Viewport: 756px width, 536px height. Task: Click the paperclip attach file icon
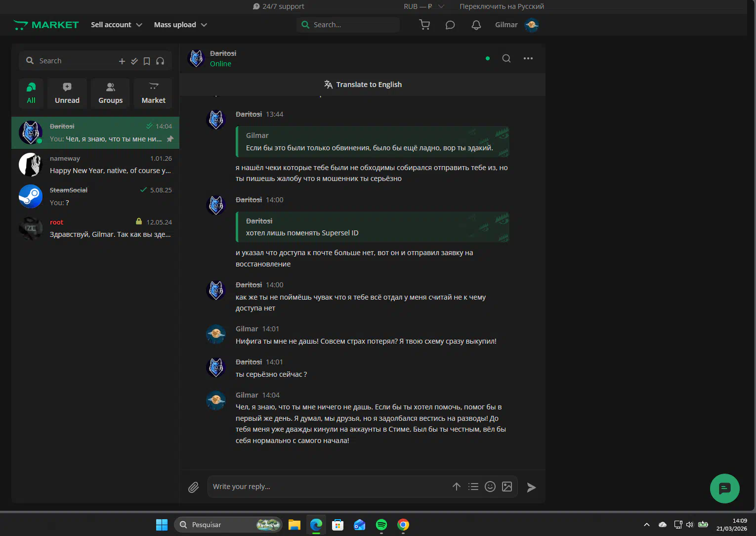[194, 488]
